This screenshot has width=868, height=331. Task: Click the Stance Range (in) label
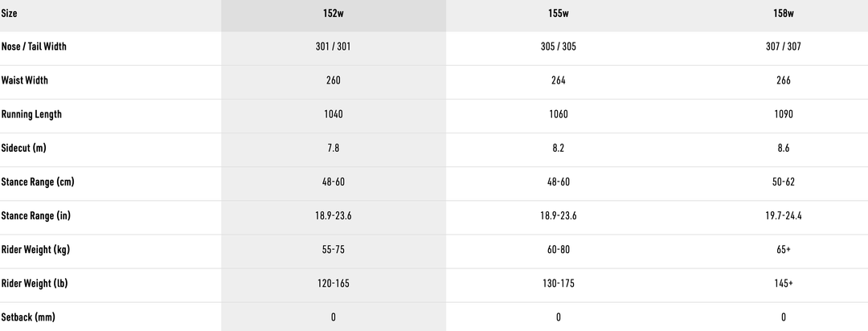click(x=37, y=215)
